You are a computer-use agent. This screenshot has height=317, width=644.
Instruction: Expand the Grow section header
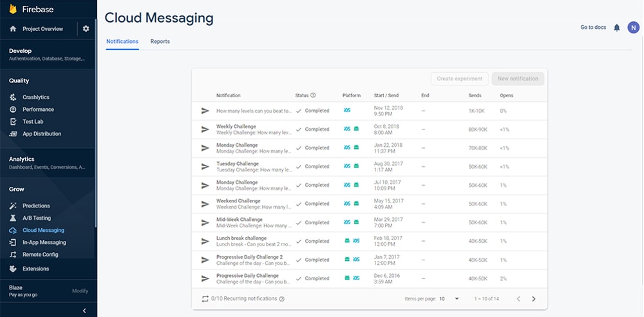click(x=17, y=189)
